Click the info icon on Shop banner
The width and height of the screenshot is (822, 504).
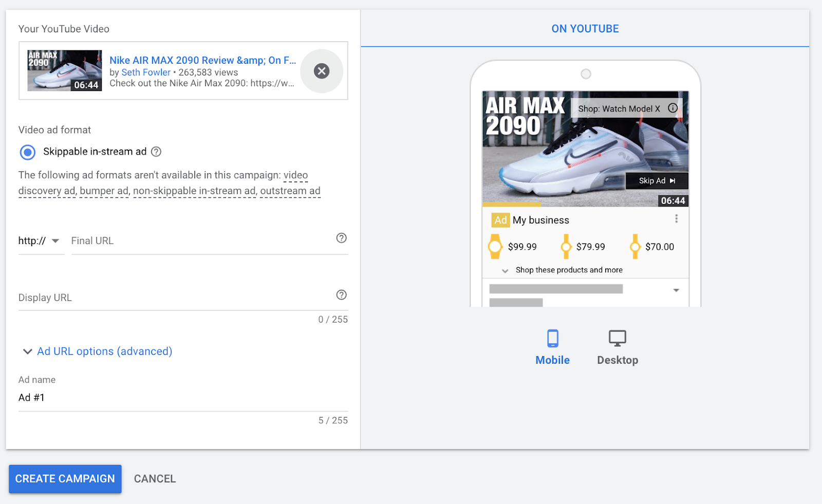pyautogui.click(x=672, y=108)
